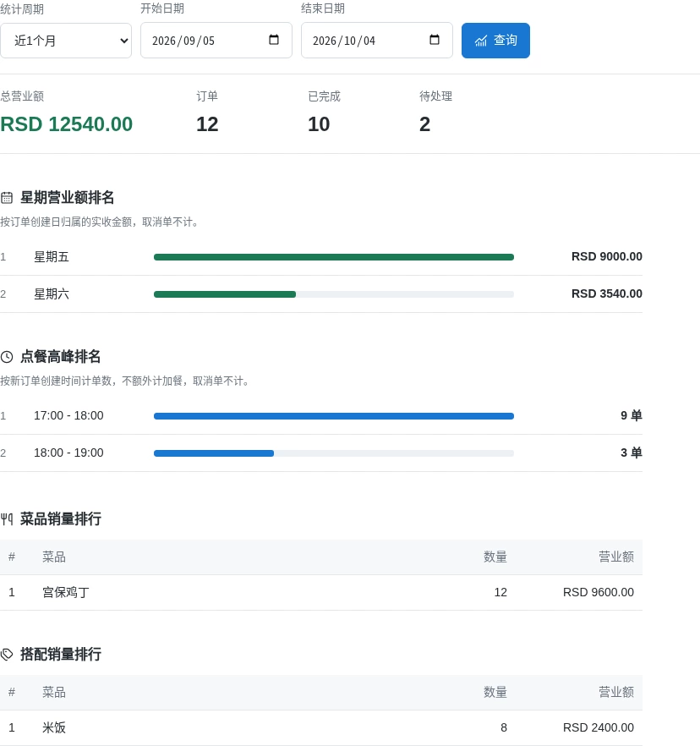Viewport: 700px width, 746px height.
Task: Click the quantity cell 8 for 米饭
Action: 504,727
